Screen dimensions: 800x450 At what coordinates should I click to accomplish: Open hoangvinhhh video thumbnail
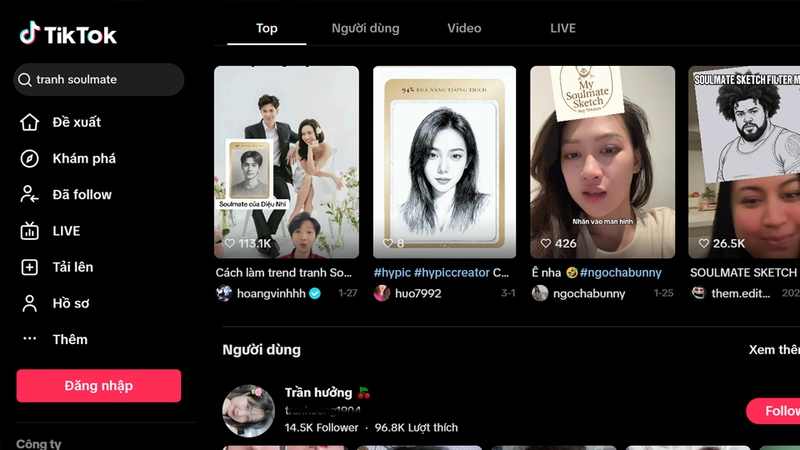pyautogui.click(x=286, y=162)
